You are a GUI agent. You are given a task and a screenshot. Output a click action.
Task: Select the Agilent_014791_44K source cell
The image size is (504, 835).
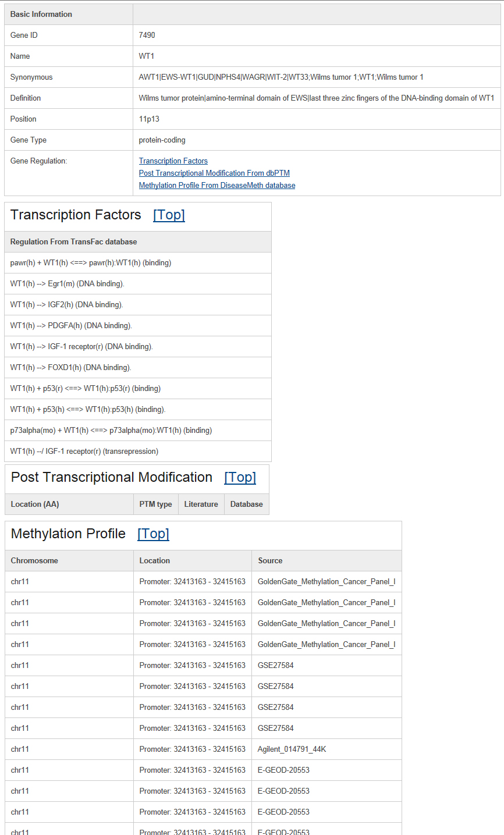pos(327,749)
